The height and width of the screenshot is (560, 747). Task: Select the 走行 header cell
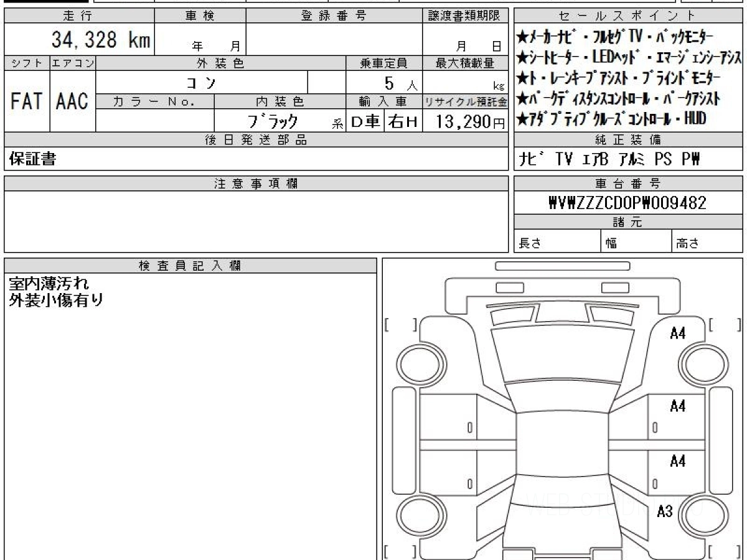point(78,16)
